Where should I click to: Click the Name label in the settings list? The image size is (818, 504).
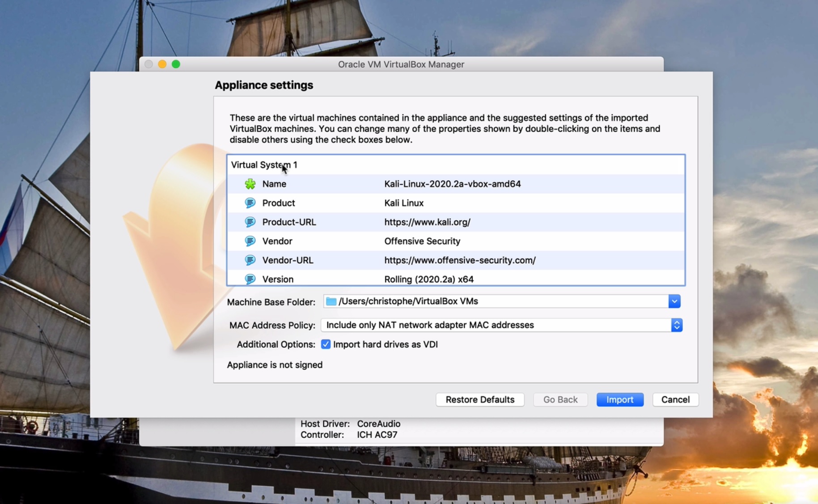click(274, 184)
